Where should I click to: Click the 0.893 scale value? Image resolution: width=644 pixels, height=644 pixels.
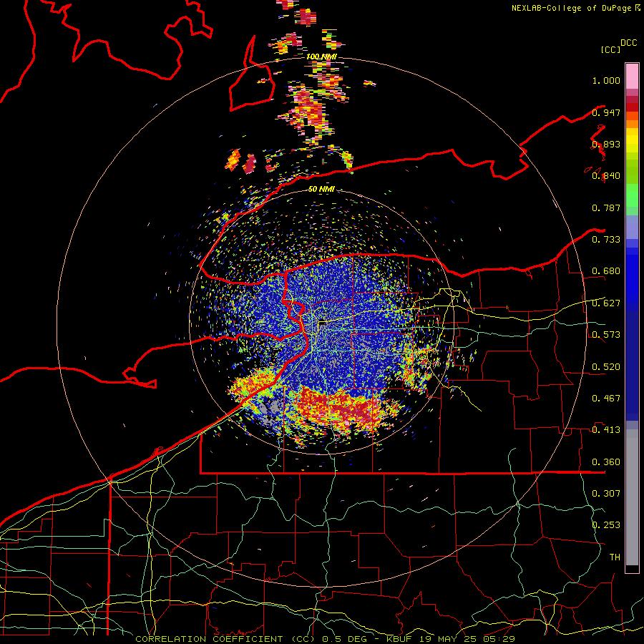pyautogui.click(x=606, y=144)
